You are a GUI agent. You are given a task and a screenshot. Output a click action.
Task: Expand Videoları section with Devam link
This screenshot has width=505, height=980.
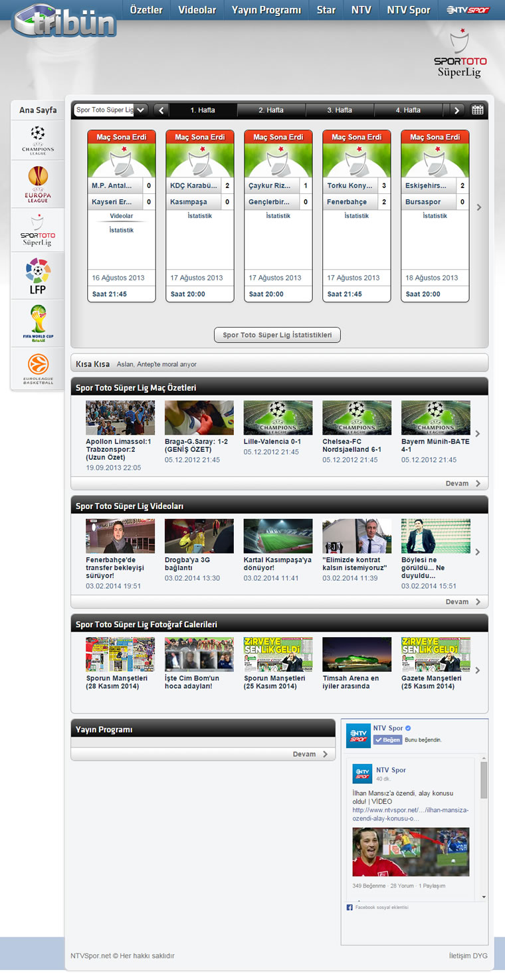pyautogui.click(x=463, y=602)
